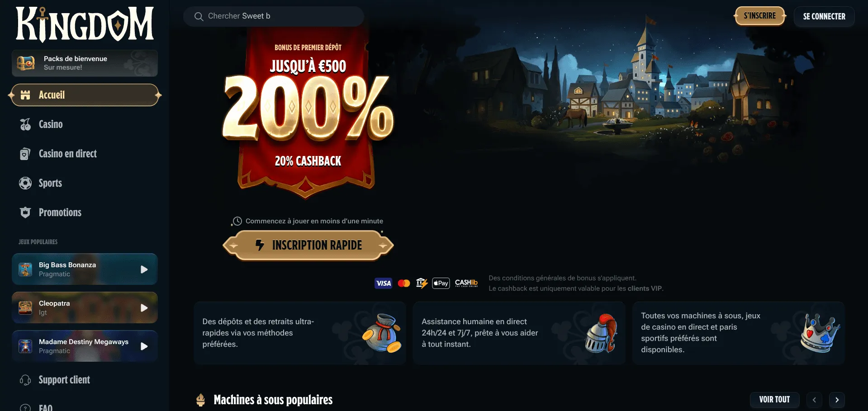
Task: Click the Mastercard payment icon
Action: coord(404,283)
